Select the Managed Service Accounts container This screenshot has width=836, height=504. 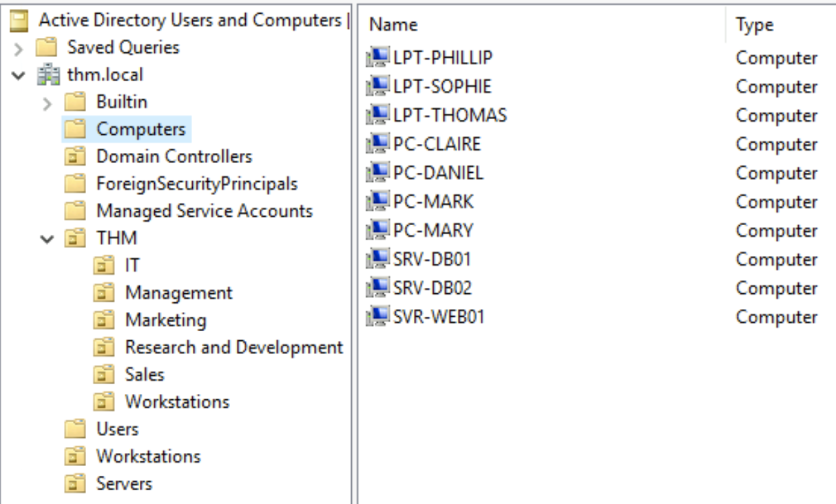pos(205,211)
